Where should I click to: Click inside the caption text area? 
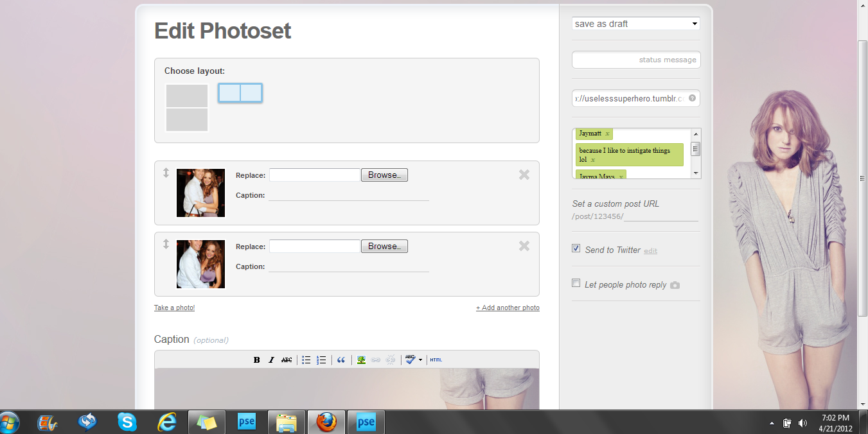coord(347,388)
